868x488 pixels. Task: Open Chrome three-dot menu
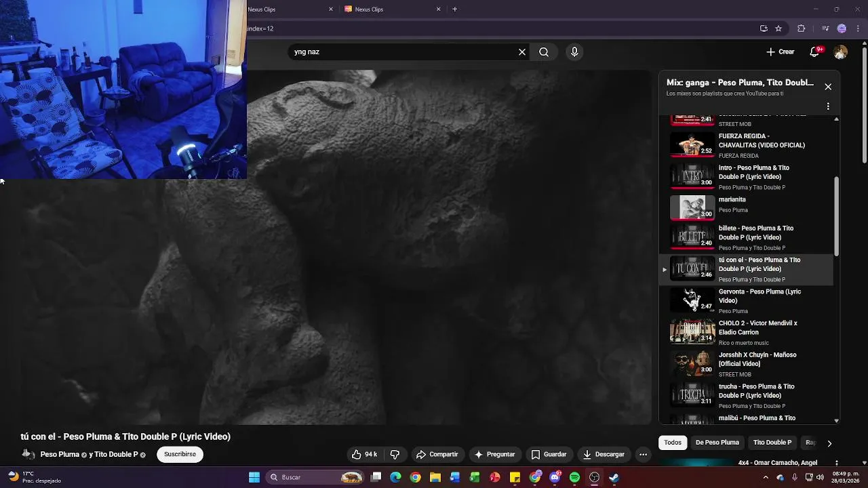[858, 28]
